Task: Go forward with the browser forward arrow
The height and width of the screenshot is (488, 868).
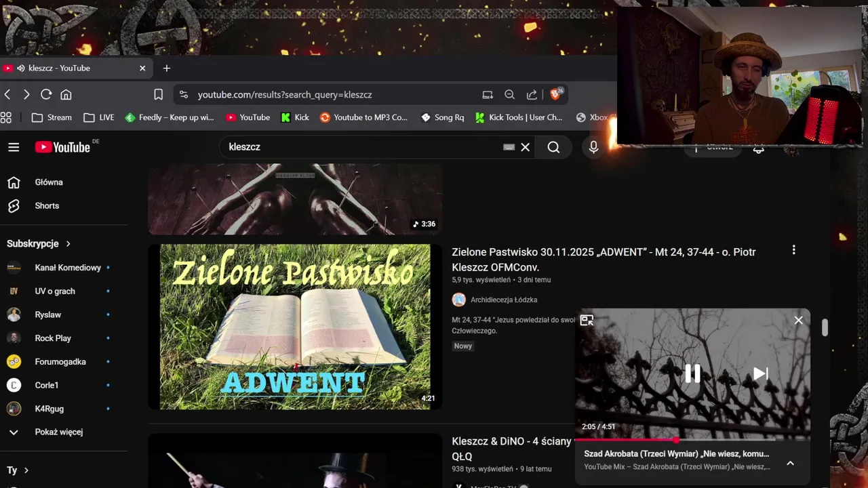Action: coord(26,94)
